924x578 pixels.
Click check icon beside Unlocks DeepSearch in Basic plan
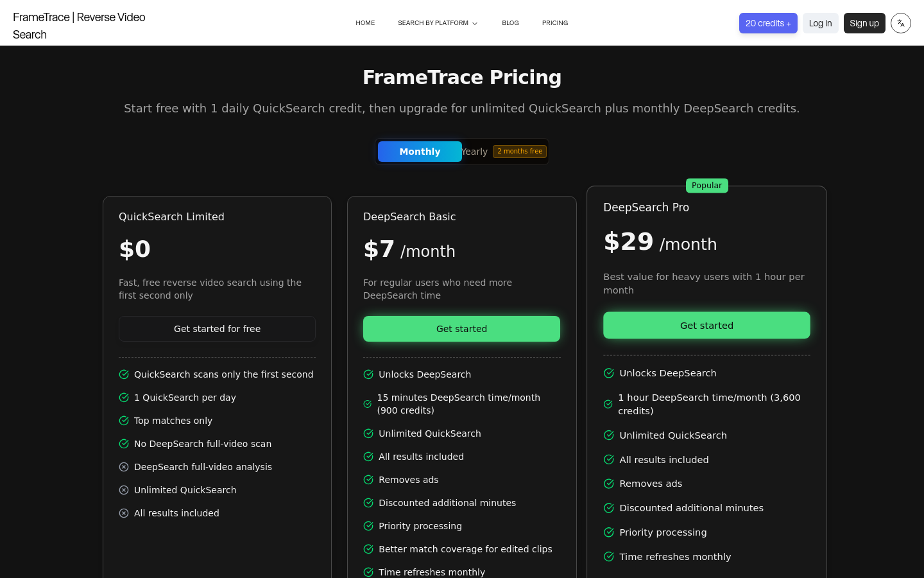(368, 374)
